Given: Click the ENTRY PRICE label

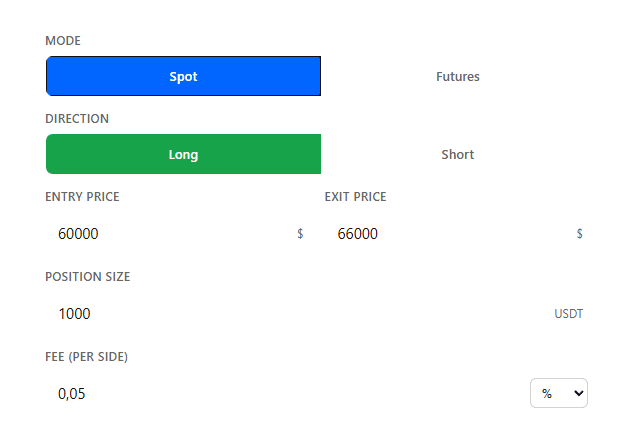Looking at the screenshot, I should click(x=82, y=197).
